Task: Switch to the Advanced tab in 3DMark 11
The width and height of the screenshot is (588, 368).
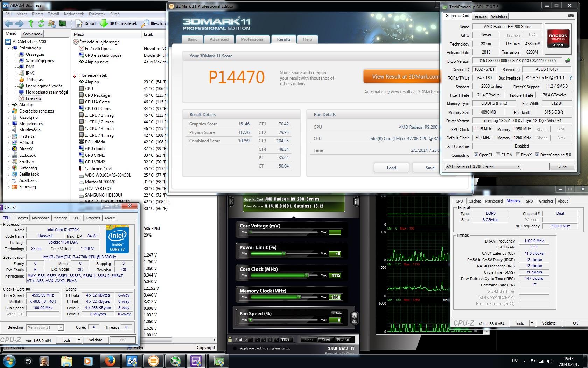Action: click(219, 39)
